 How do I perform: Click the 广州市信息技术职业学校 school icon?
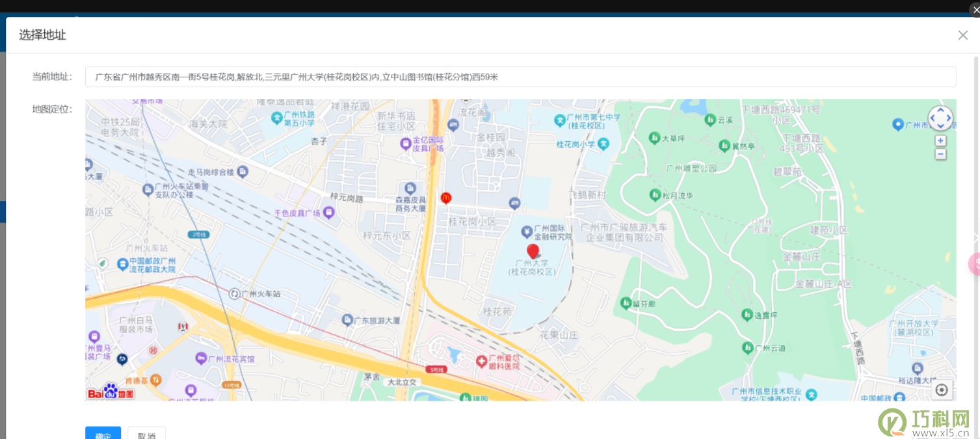812,394
